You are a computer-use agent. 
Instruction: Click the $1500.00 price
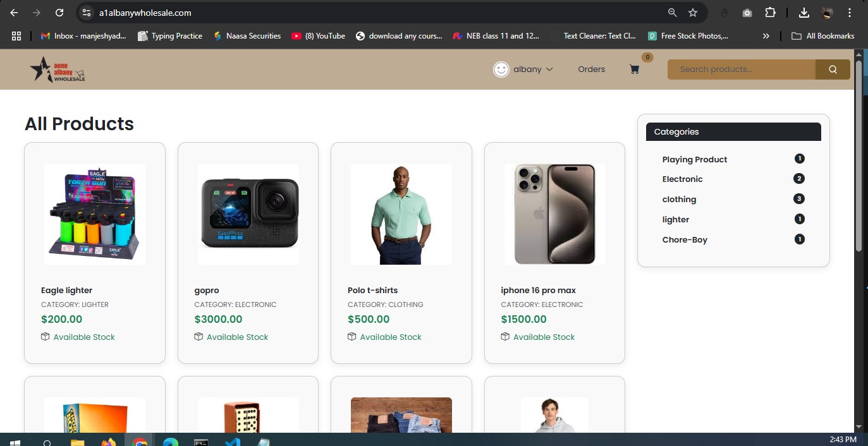point(523,320)
